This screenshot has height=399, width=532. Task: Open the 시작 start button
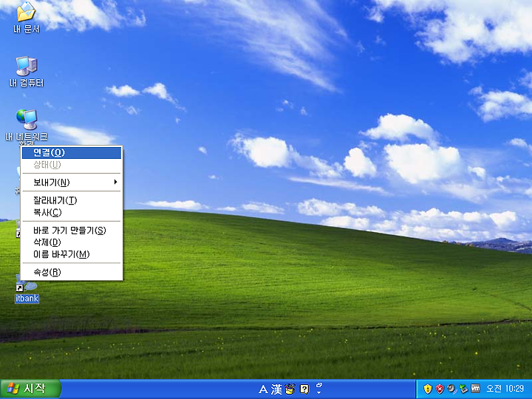pos(30,389)
